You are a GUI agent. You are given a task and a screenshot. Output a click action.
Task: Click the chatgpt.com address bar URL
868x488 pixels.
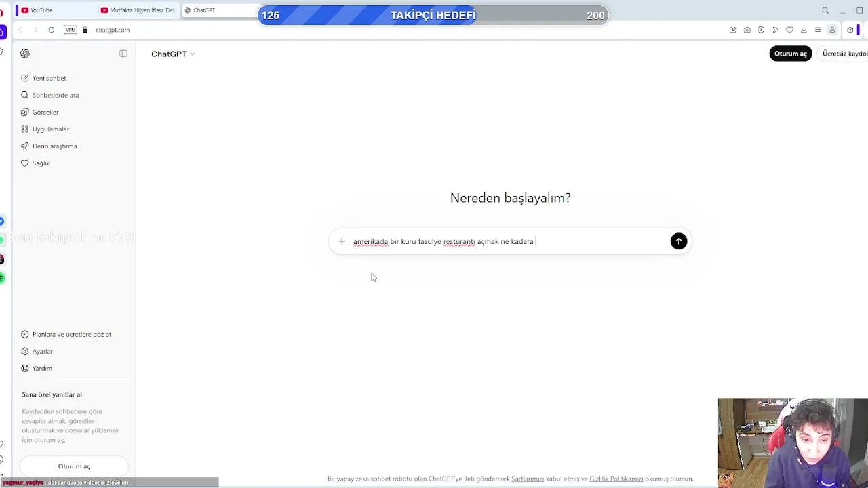click(x=113, y=30)
